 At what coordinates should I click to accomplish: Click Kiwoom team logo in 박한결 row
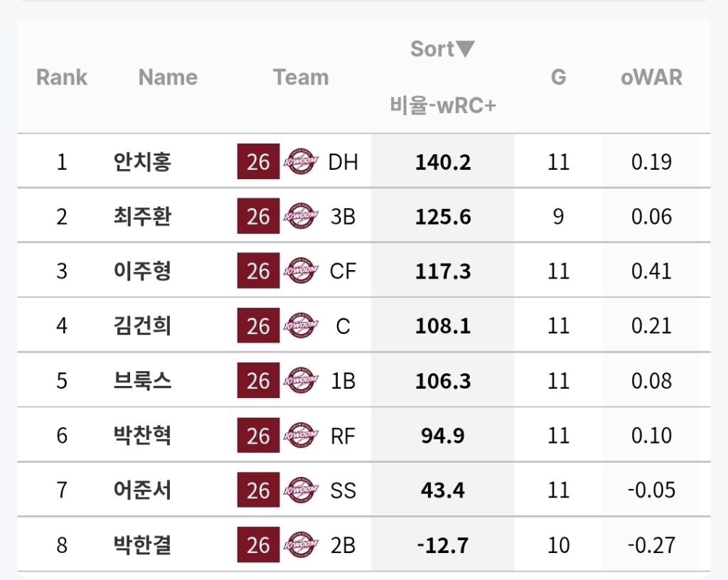pos(301,545)
